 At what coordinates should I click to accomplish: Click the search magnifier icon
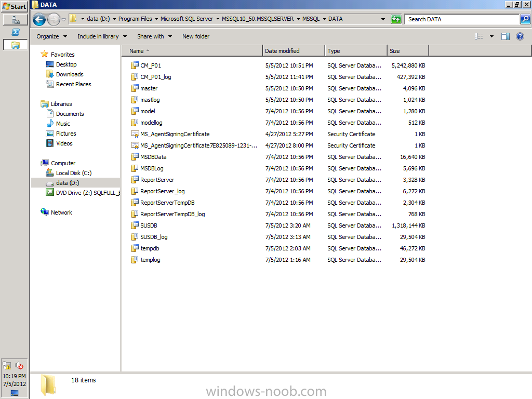525,19
